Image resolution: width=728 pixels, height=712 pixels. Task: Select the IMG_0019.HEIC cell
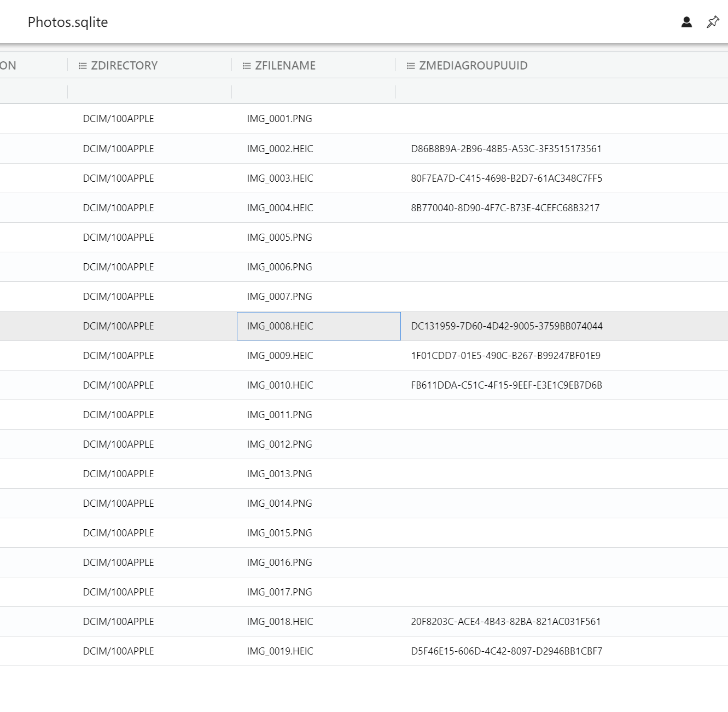280,651
